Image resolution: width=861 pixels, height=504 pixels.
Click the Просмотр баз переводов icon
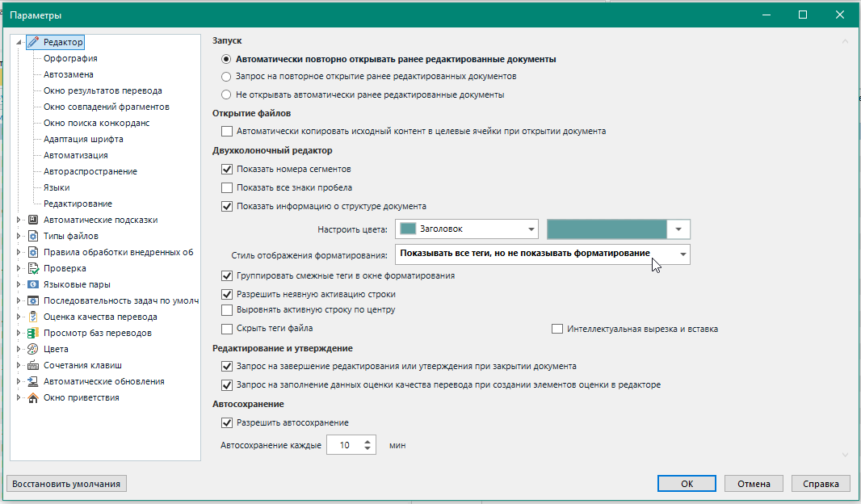tap(33, 333)
